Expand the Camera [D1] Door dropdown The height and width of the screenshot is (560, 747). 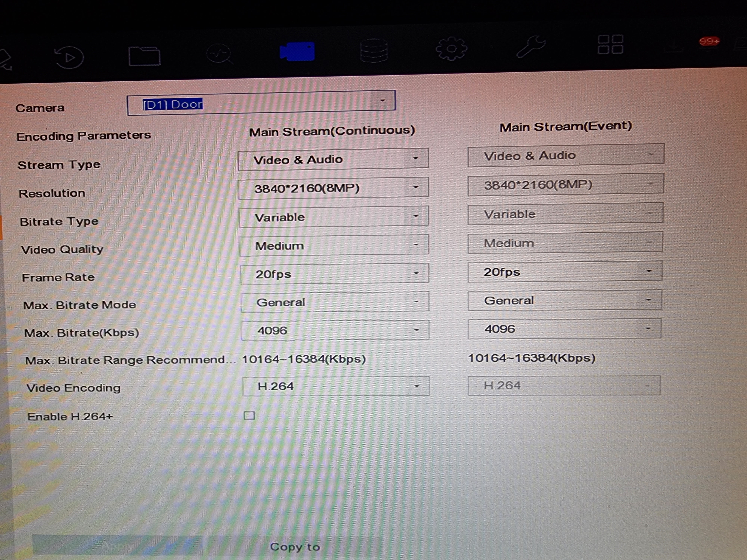click(382, 101)
